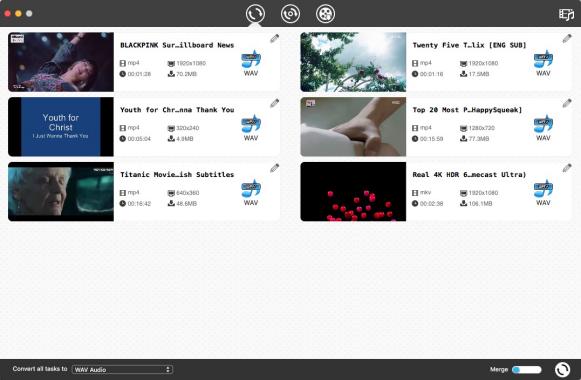Change WAV output format for Youth for Christ
This screenshot has height=380, width=581.
251,128
